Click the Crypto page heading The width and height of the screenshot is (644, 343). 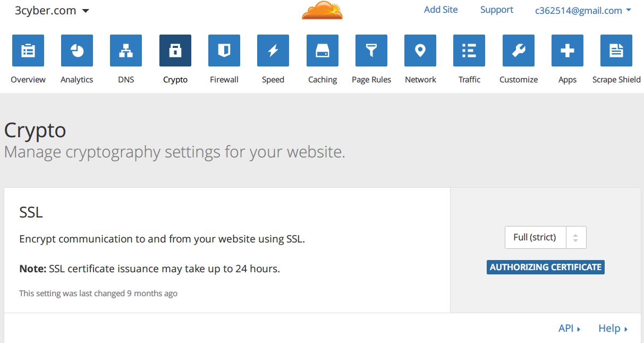coord(35,130)
